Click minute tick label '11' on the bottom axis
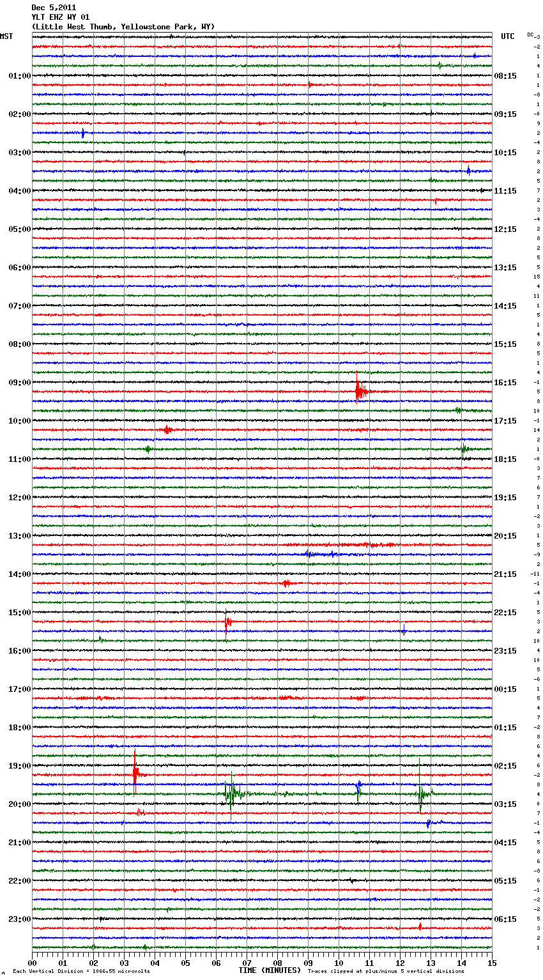 click(x=369, y=963)
